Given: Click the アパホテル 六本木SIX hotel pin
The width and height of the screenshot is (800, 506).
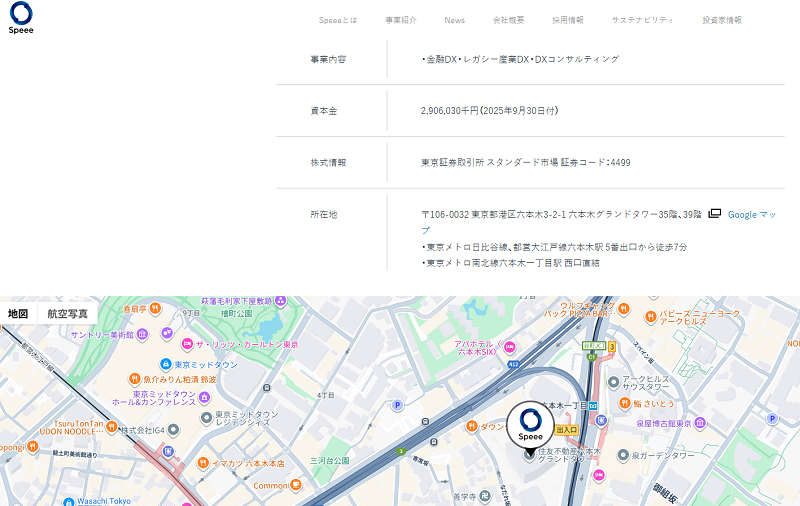Looking at the screenshot, I should tap(509, 347).
